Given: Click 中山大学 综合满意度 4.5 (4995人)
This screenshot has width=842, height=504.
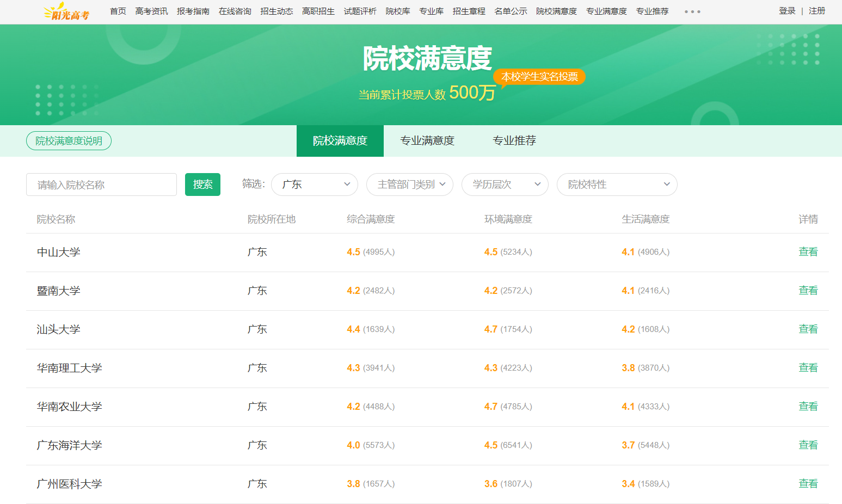Looking at the screenshot, I should [371, 252].
